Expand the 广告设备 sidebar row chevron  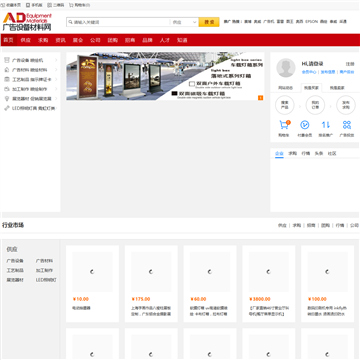click(56, 60)
